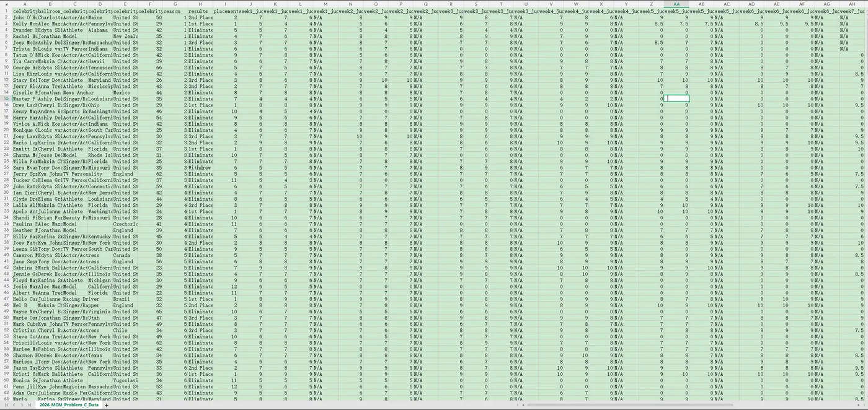Select column U header
Image resolution: width=868 pixels, height=410 pixels.
pos(526,4)
